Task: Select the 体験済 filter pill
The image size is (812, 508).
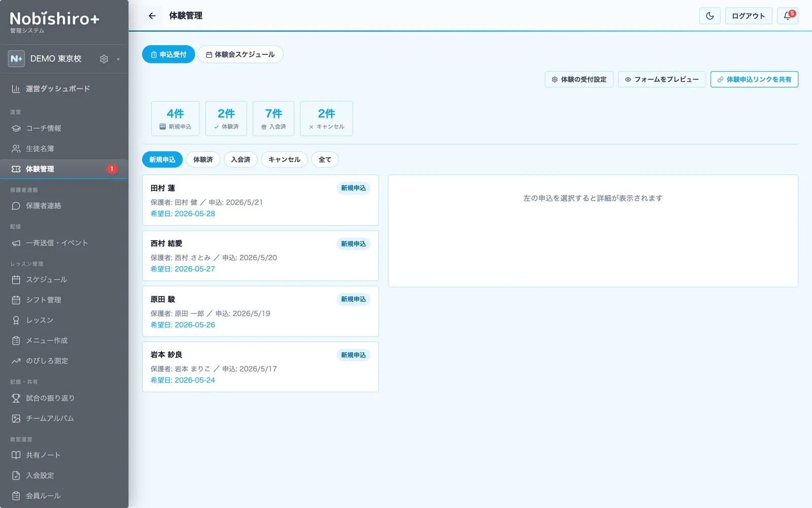Action: 203,160
